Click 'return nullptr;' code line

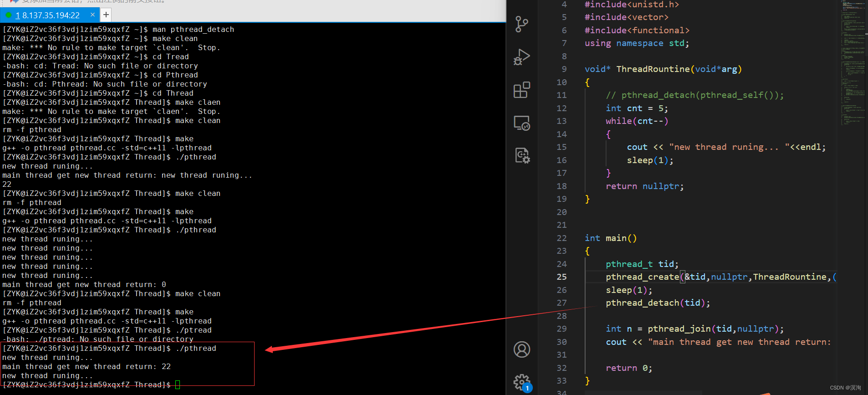[644, 186]
